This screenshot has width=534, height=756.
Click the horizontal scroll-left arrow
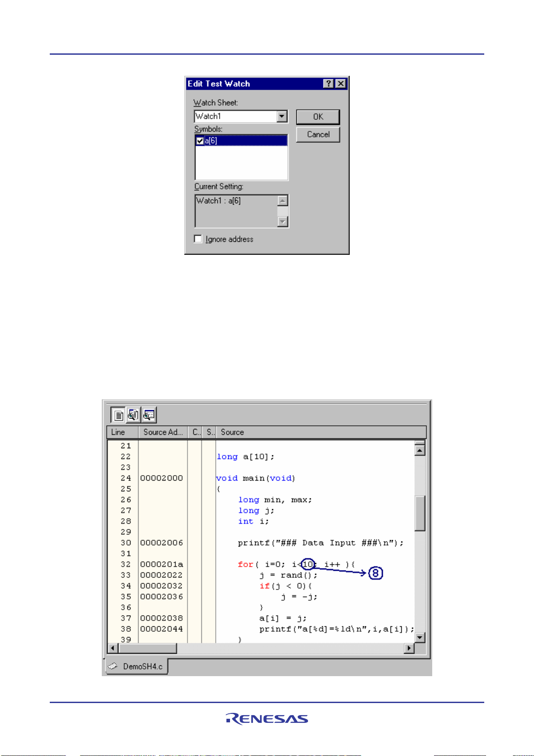point(113,648)
